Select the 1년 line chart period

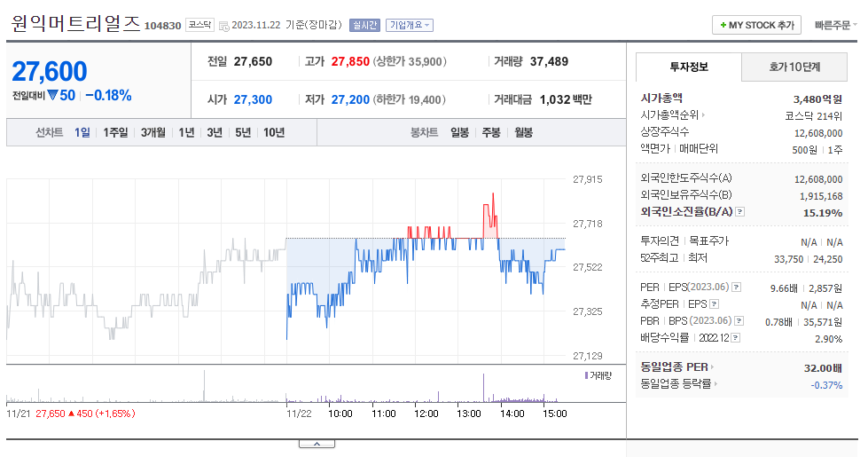click(186, 132)
